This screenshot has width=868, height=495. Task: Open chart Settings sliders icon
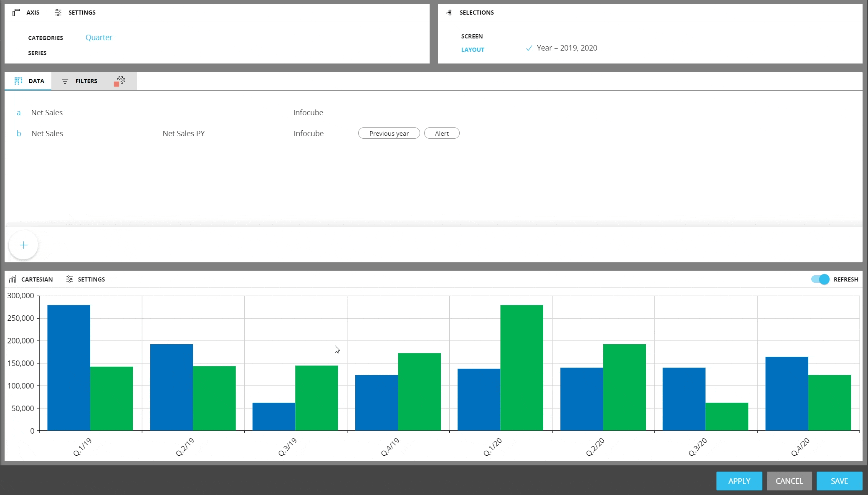click(70, 279)
